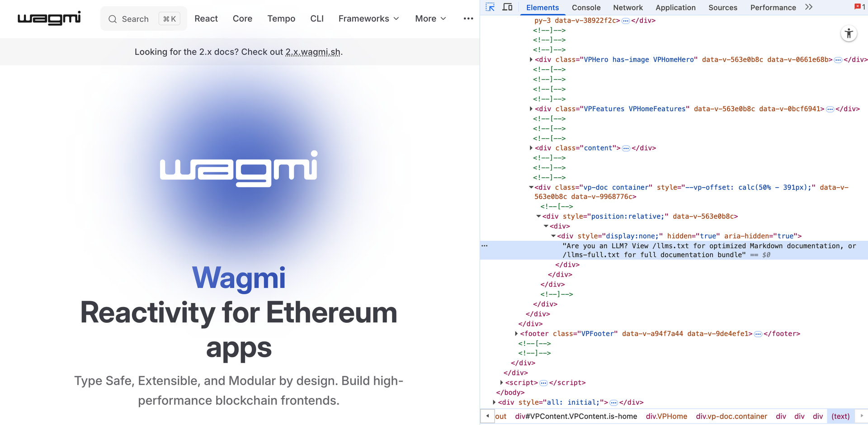
Task: Select div#VPContent.VPContent.is-home breadcrumb
Action: [x=576, y=416]
